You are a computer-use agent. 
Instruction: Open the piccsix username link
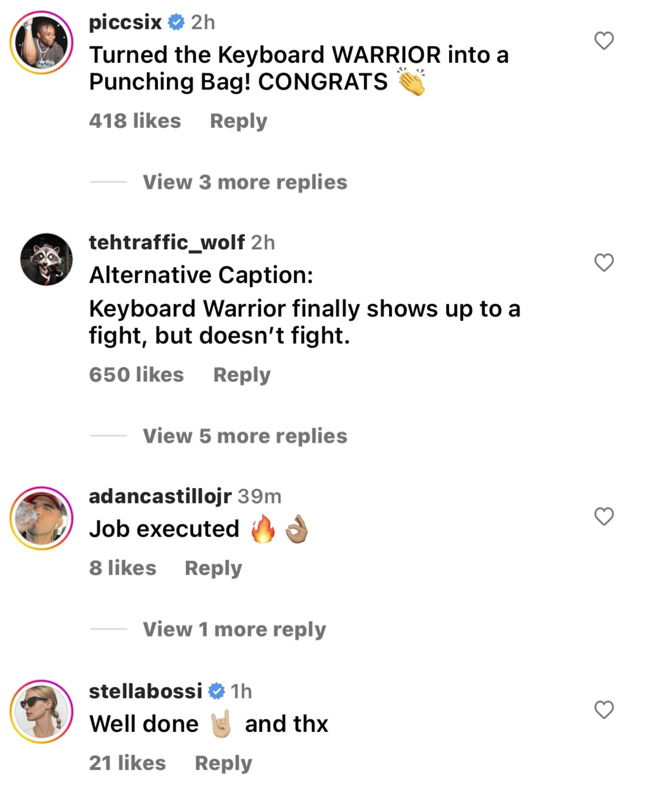click(125, 22)
